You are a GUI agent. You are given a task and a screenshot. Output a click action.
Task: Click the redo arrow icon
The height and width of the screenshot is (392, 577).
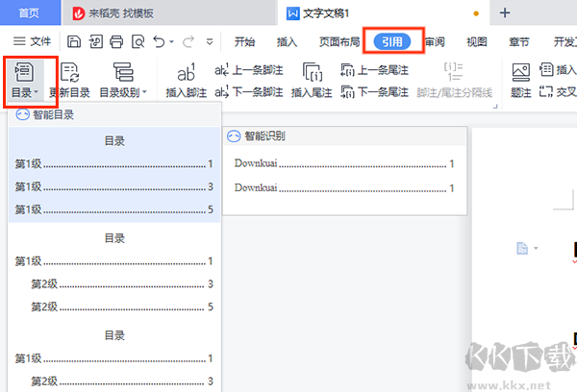pyautogui.click(x=188, y=41)
